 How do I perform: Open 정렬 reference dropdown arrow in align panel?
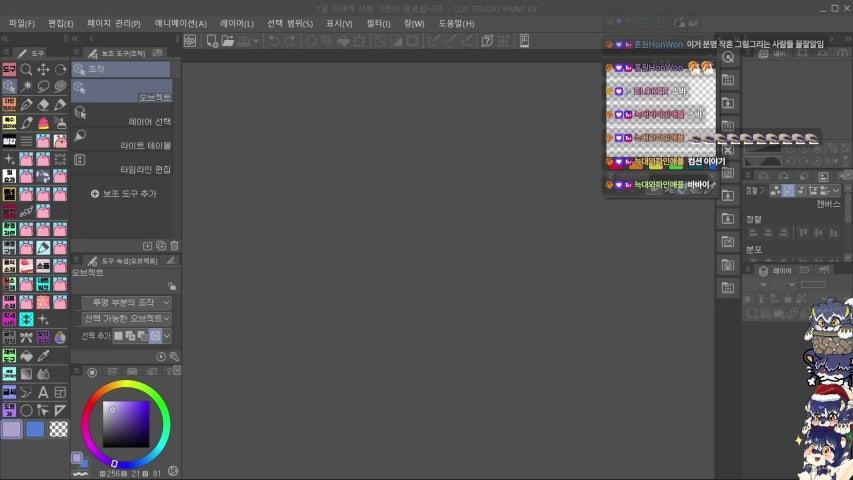[x=836, y=190]
